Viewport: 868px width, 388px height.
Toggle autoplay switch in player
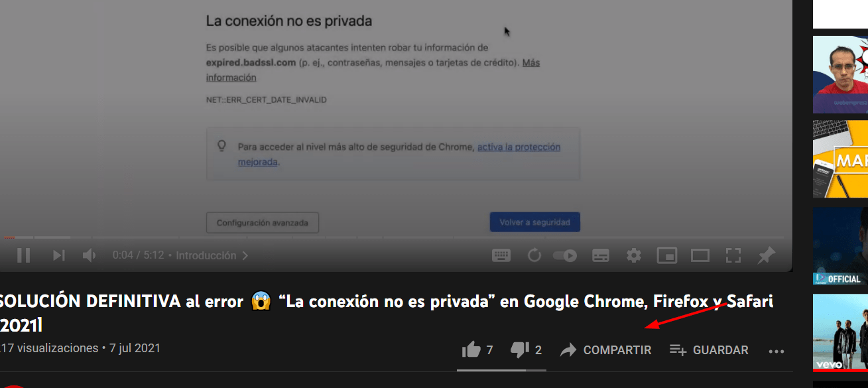[565, 255]
